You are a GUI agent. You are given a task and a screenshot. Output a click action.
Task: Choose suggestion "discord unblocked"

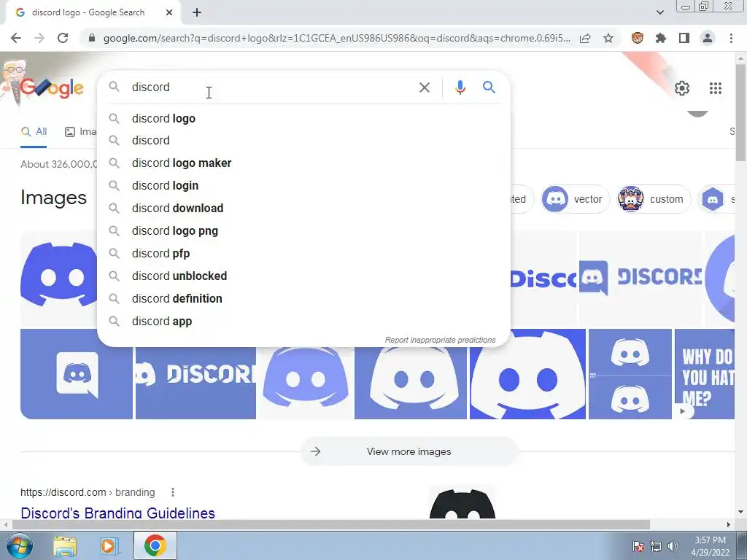[303, 276]
